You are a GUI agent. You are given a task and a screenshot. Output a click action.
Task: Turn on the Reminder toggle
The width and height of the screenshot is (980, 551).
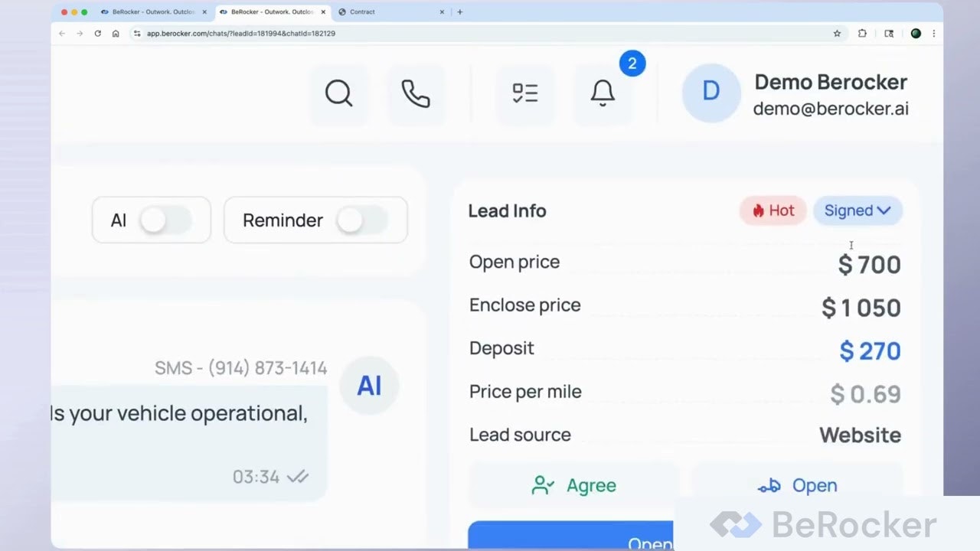pos(364,220)
